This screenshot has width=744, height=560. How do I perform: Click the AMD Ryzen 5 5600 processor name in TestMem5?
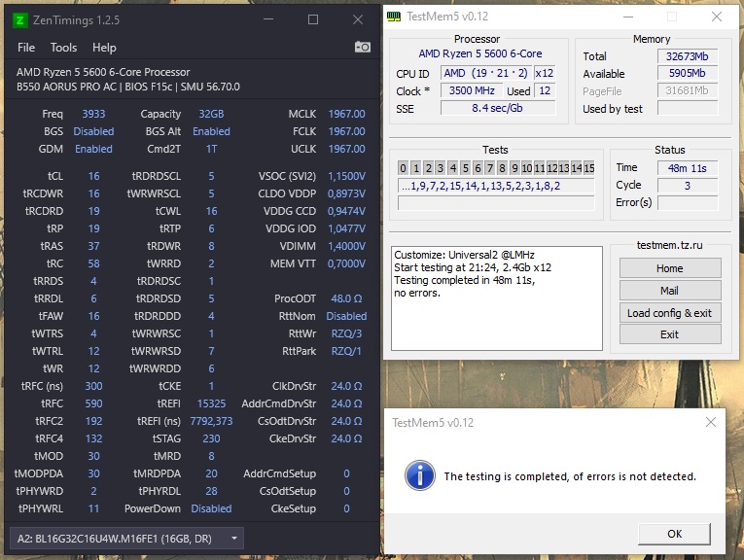[x=480, y=53]
